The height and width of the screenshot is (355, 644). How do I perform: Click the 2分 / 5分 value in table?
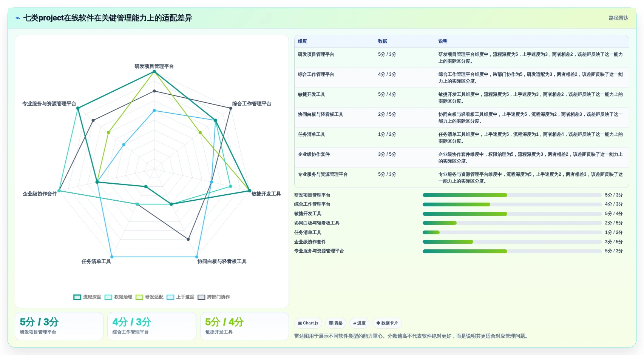tap(387, 114)
